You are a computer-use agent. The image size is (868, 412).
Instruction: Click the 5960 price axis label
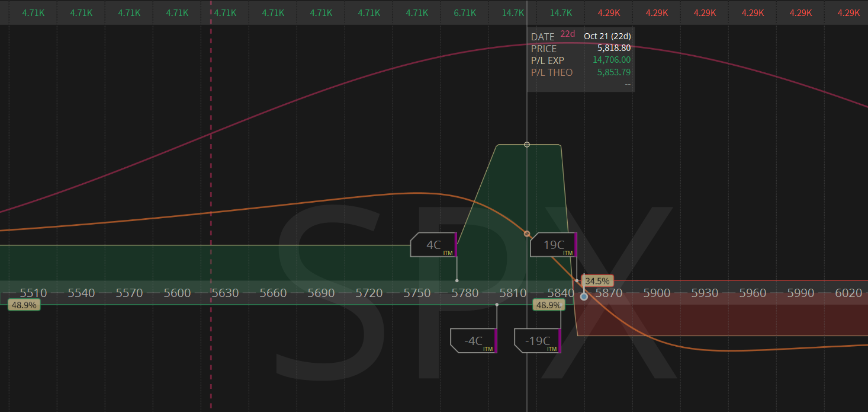click(x=753, y=293)
